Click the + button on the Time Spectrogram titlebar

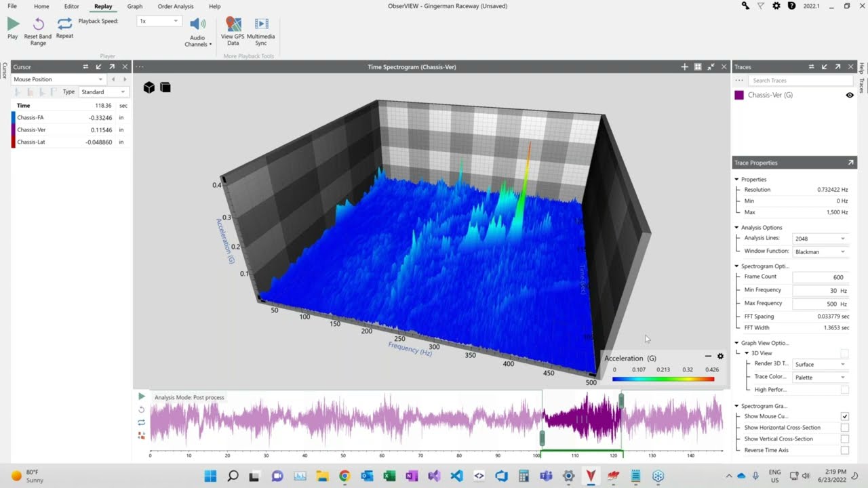(684, 66)
